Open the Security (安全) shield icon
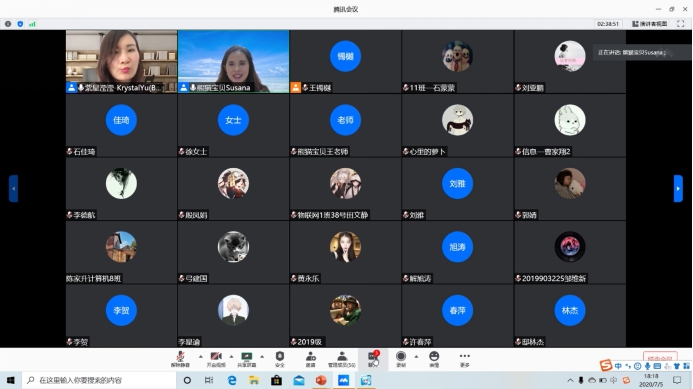Image resolution: width=693 pixels, height=389 pixels. 280,359
